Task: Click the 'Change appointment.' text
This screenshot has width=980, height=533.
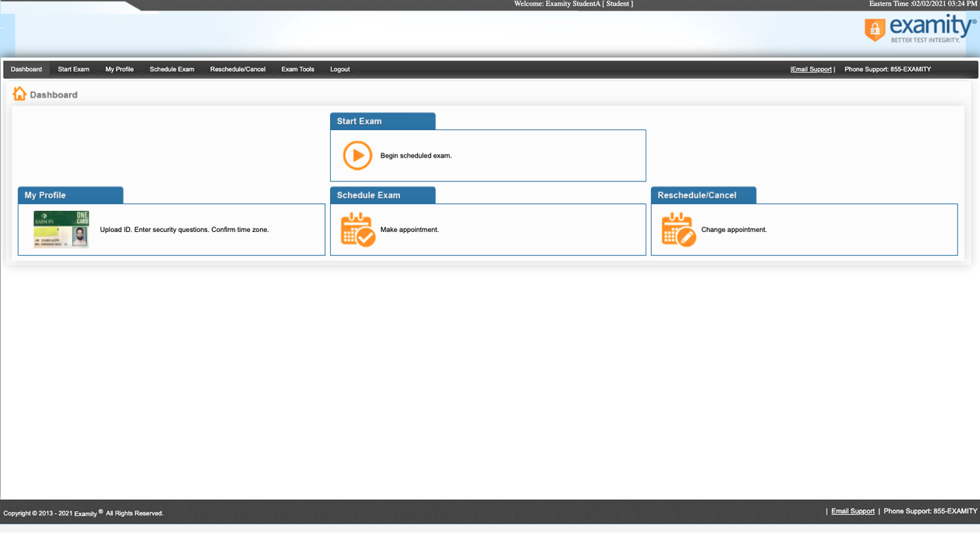Action: point(734,230)
